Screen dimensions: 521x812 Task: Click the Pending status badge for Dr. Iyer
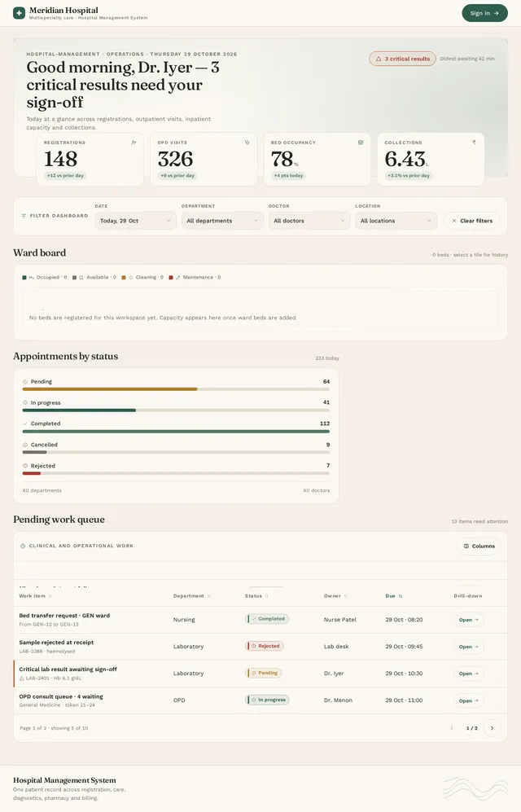tap(263, 673)
